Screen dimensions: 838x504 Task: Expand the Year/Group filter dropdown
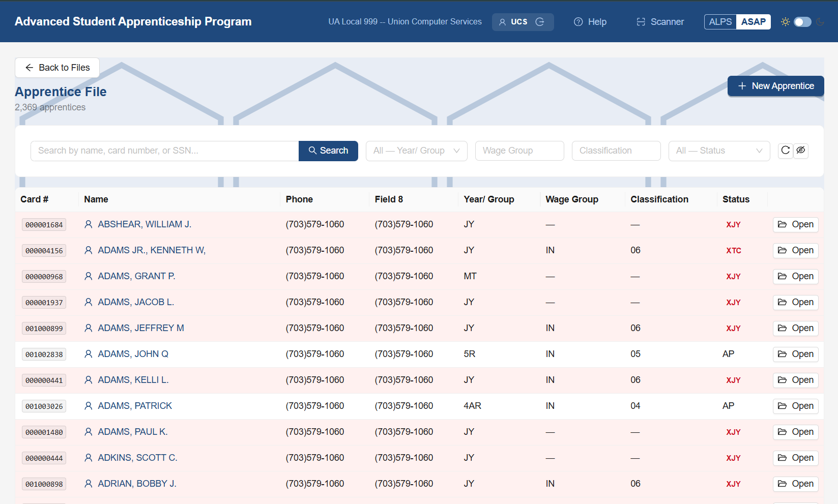[x=416, y=151]
